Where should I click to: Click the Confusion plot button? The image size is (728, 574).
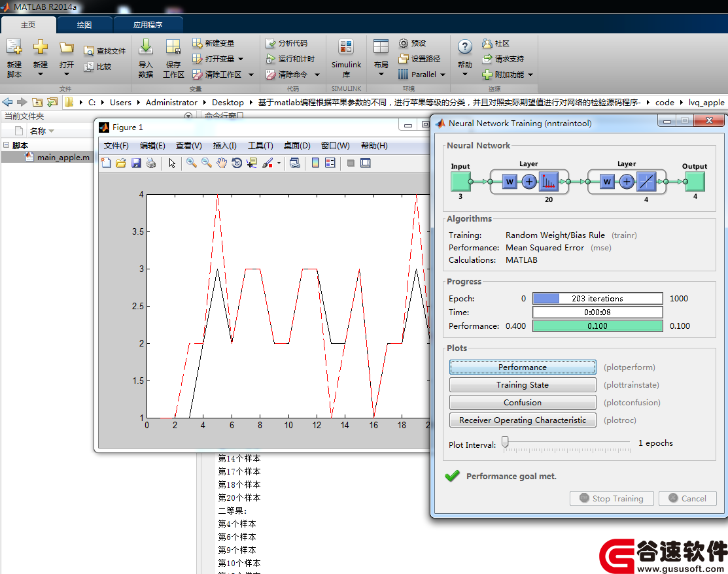click(523, 402)
